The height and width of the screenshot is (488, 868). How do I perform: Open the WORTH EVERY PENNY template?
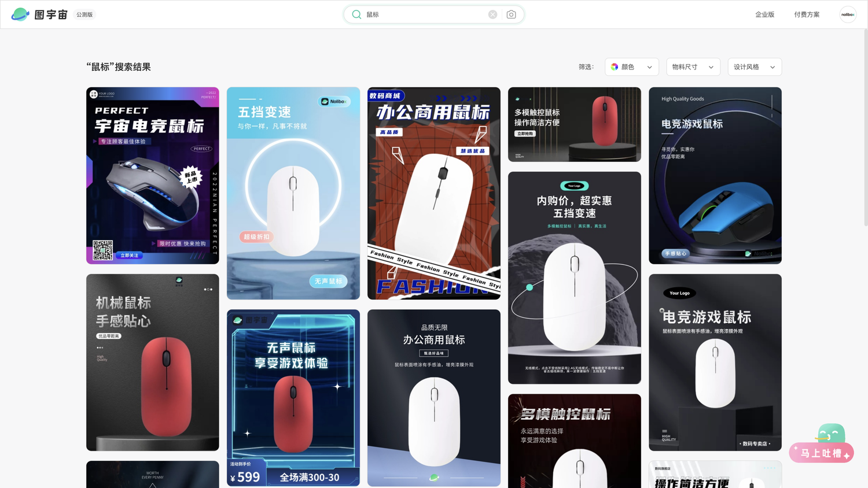153,475
